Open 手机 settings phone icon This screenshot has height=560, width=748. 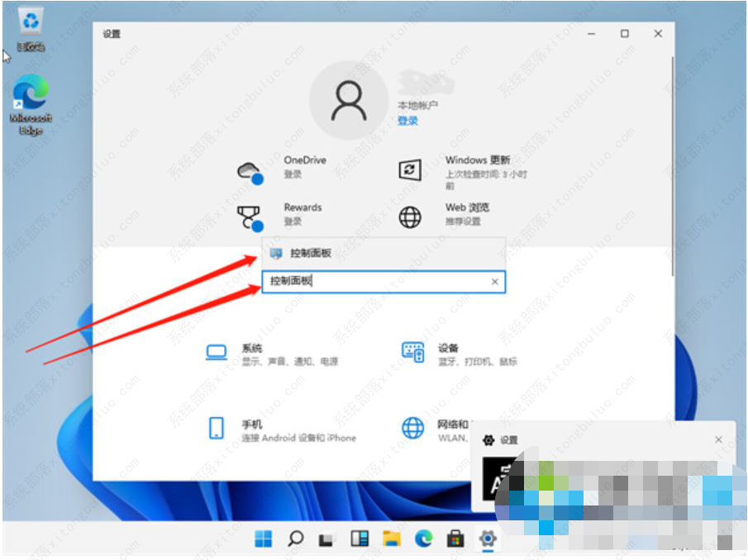point(217,428)
